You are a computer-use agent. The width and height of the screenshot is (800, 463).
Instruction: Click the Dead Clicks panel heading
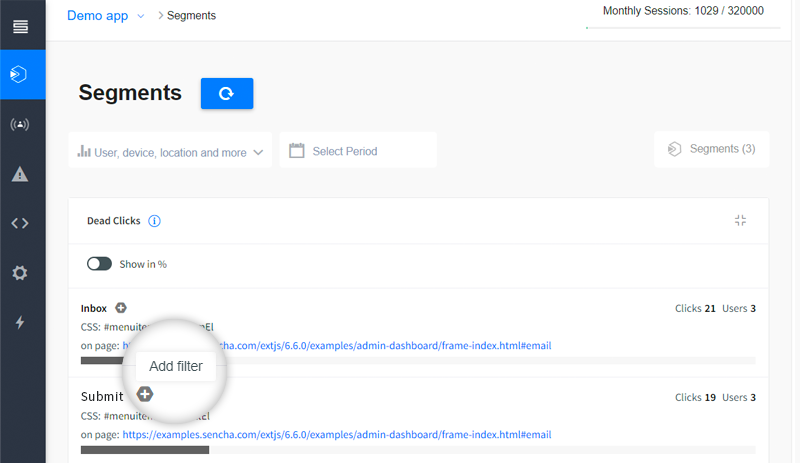(x=114, y=221)
